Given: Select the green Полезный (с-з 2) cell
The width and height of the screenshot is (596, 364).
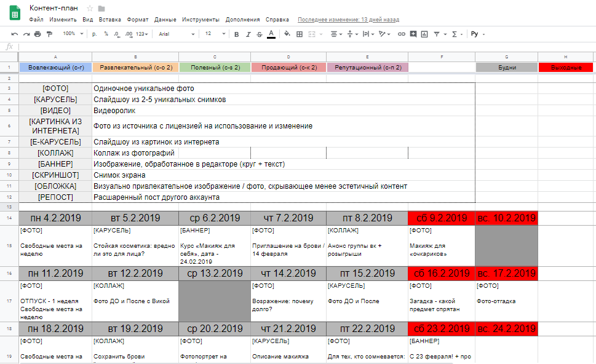Looking at the screenshot, I should (215, 67).
